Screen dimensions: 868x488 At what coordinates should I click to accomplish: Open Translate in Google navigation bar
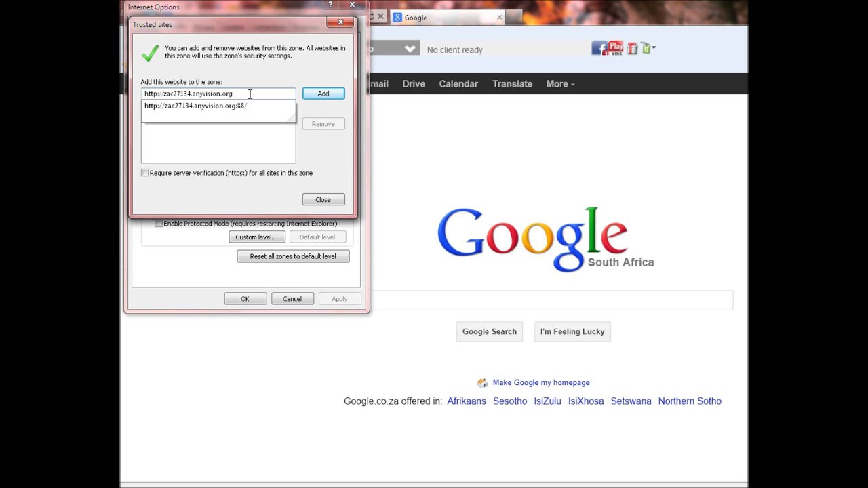coord(512,84)
